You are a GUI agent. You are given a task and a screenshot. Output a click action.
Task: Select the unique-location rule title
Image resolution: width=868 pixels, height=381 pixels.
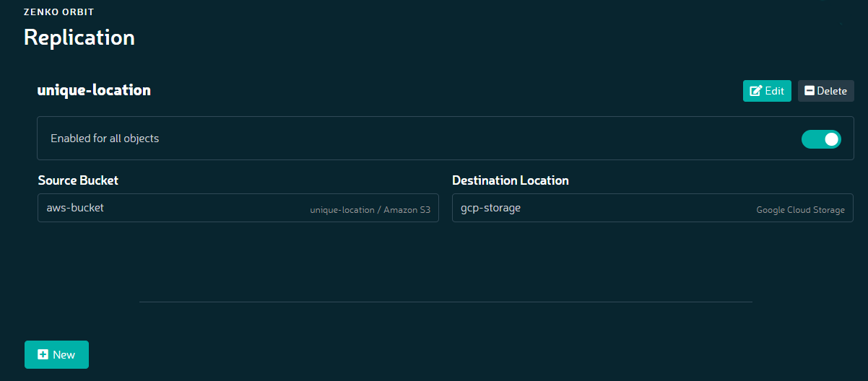pos(94,90)
